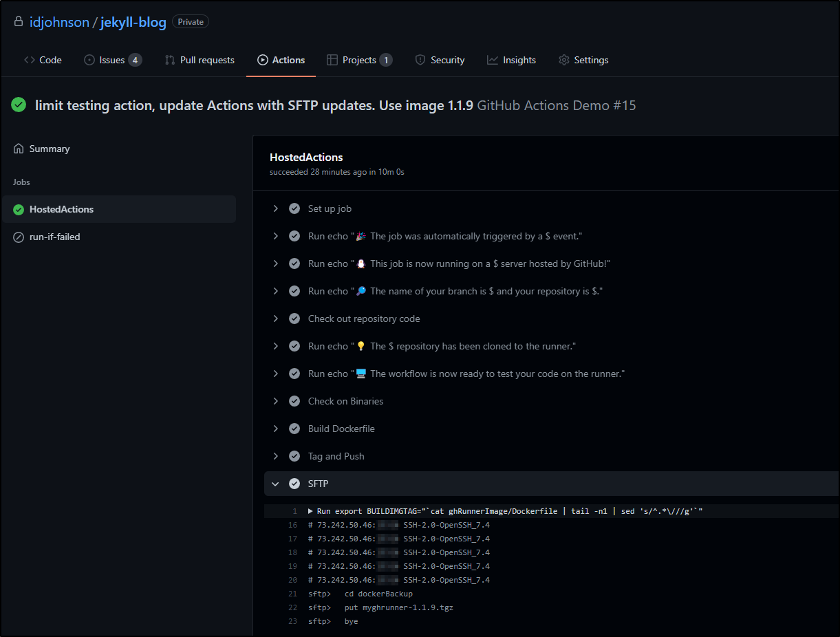The width and height of the screenshot is (840, 637).
Task: Click log line number 23
Action: (x=293, y=621)
